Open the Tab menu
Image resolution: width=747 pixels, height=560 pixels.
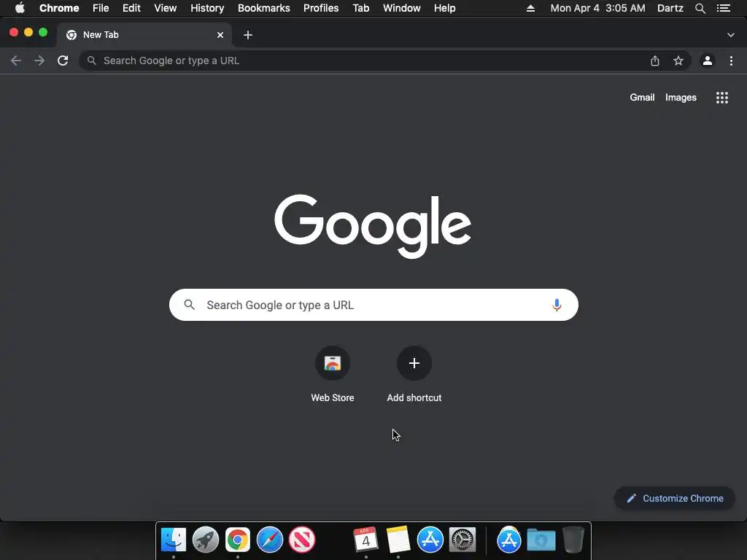[x=361, y=8]
